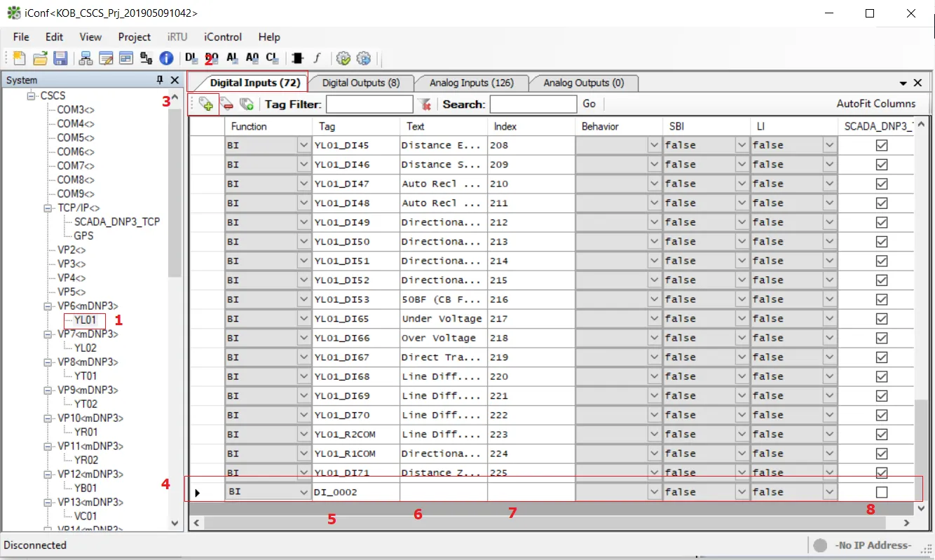Open SBI dropdown for YL01_DI47 row

pyautogui.click(x=742, y=184)
